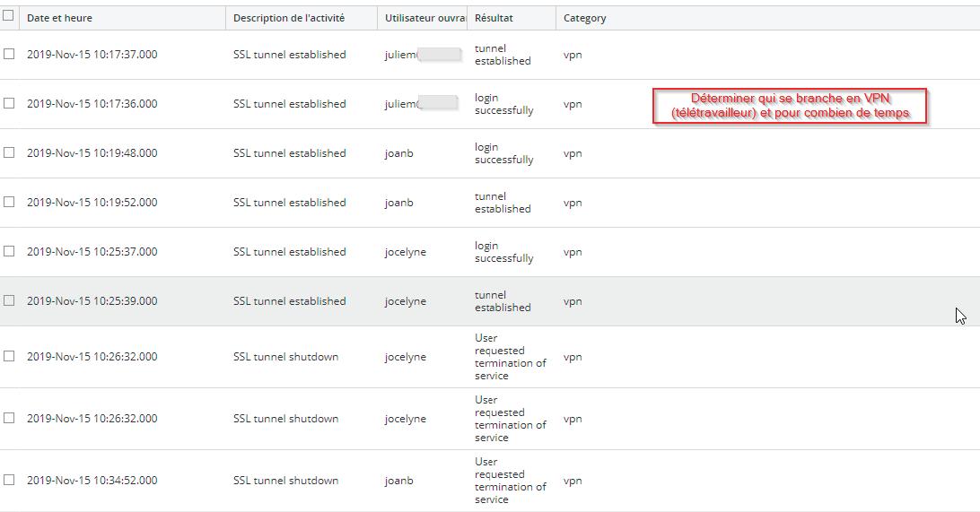Sort by the "Utilisateur ouvra" column header
Viewport: 980px width, 512px height.
425,18
